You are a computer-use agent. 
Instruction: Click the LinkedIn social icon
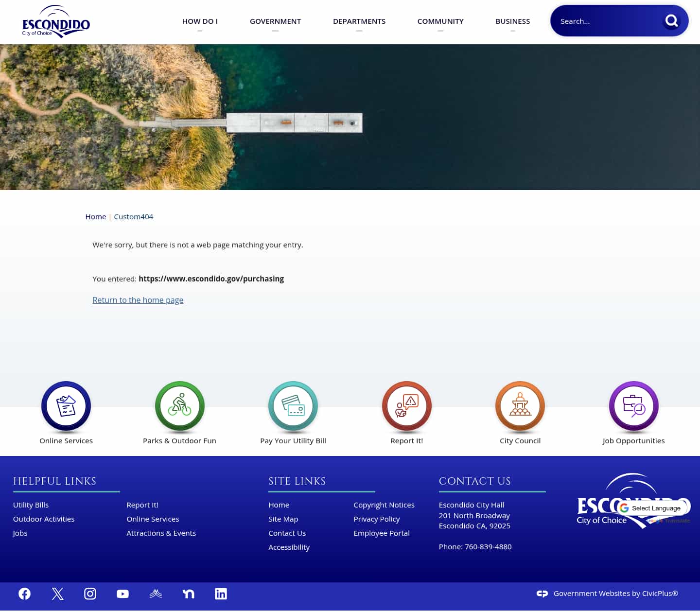coord(221,594)
